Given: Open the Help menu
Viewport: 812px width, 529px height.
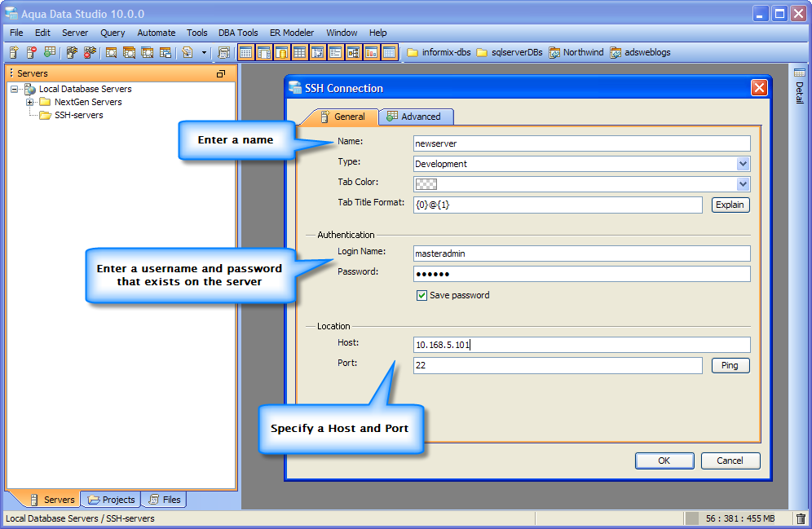Looking at the screenshot, I should click(x=377, y=33).
